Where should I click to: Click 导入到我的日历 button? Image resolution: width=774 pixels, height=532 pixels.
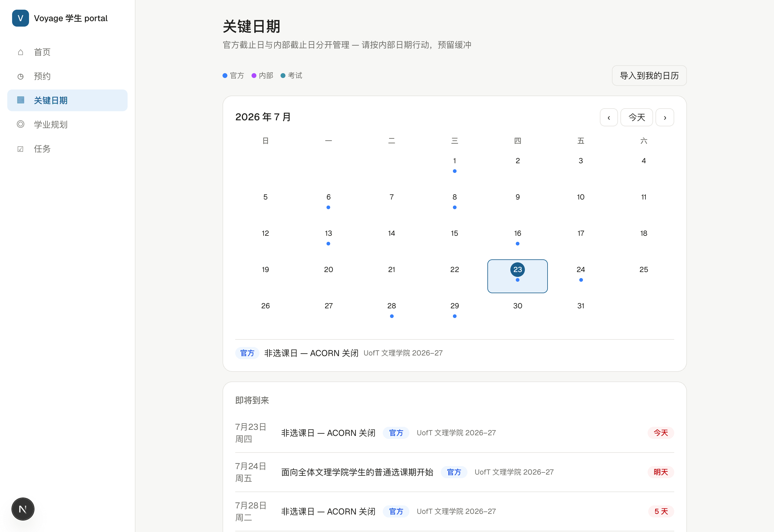tap(649, 76)
